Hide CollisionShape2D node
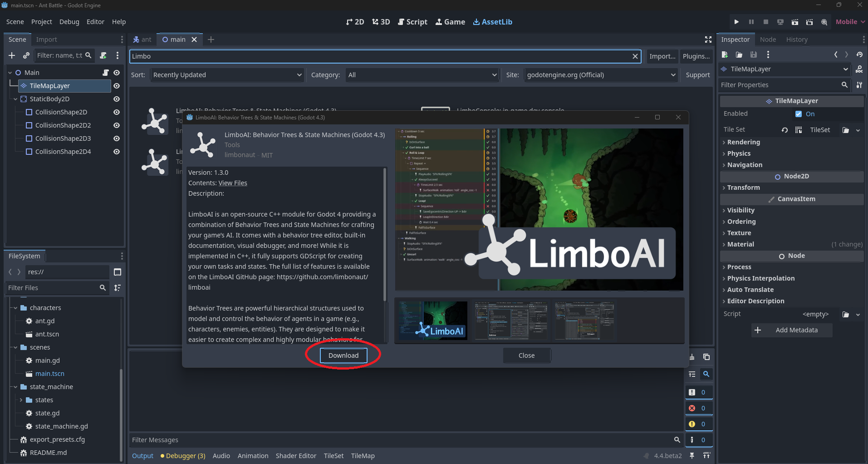Screen dimensions: 868x464 117,112
